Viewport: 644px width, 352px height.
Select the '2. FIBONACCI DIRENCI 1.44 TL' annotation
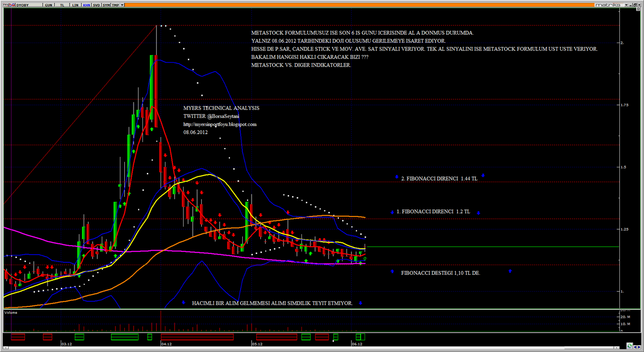(x=439, y=179)
